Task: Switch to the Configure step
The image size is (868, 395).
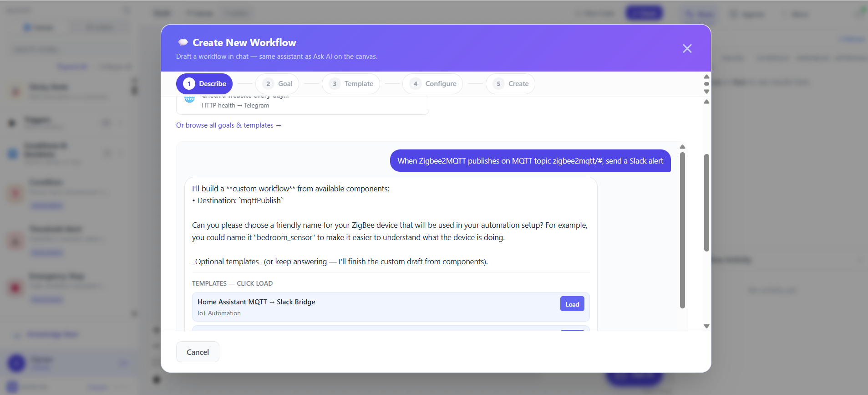Action: click(432, 84)
